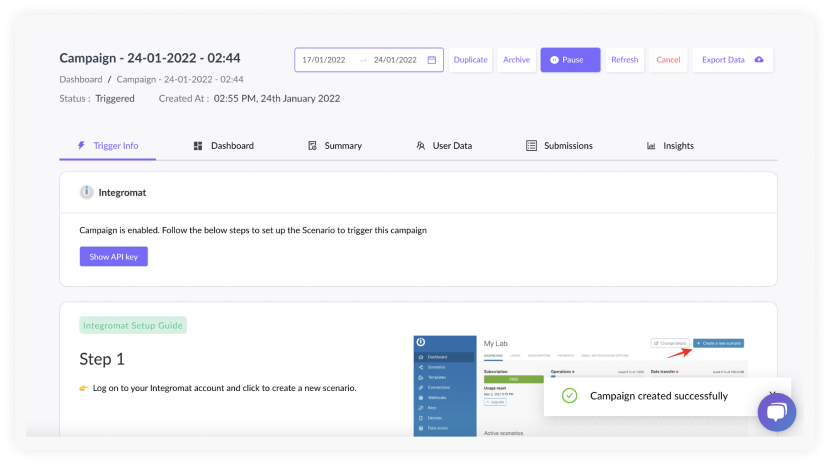Click the Step 1 heading
The image size is (830, 465).
102,359
